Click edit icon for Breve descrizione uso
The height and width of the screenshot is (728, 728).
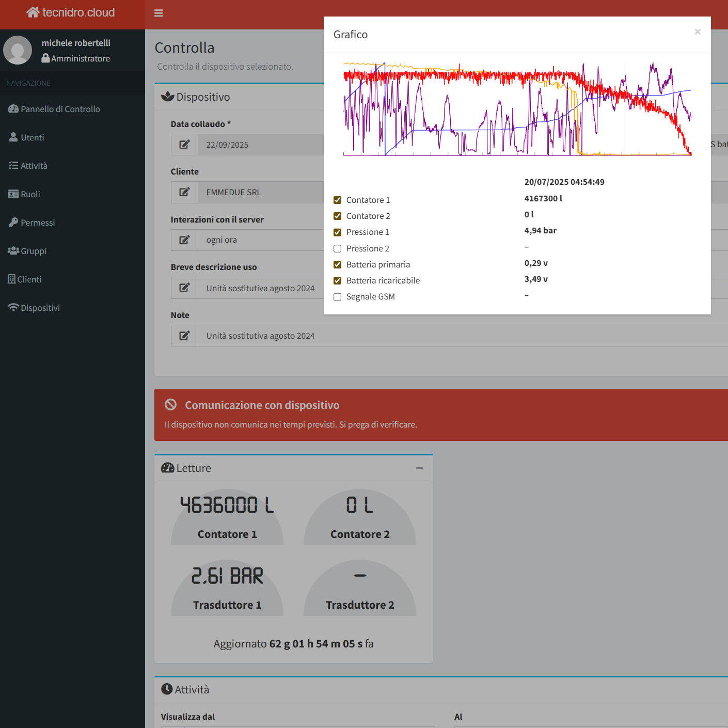coord(184,288)
